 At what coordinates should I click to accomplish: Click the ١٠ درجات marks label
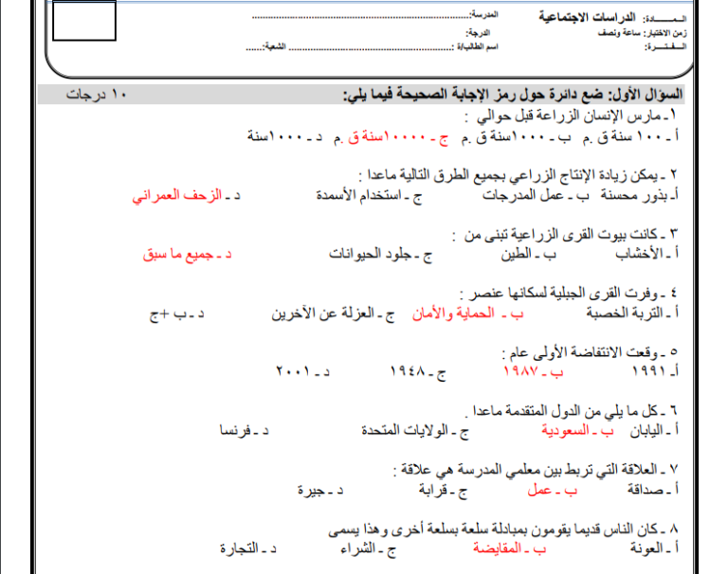96,94
